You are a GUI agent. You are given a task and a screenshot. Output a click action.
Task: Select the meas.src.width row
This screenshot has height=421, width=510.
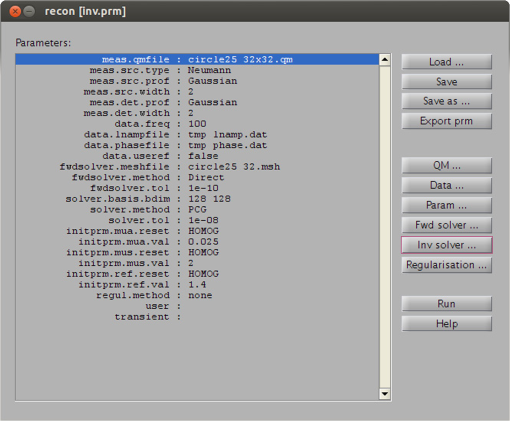[x=197, y=92]
